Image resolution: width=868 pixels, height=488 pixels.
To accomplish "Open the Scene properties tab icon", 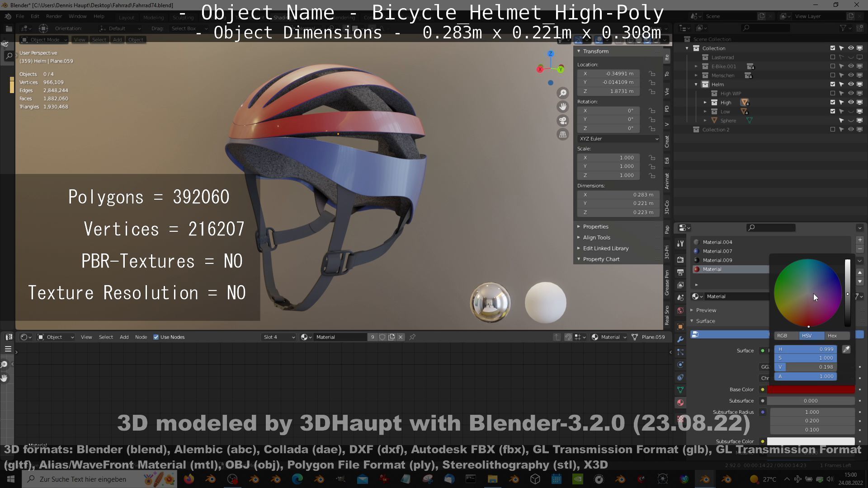I will click(x=680, y=298).
